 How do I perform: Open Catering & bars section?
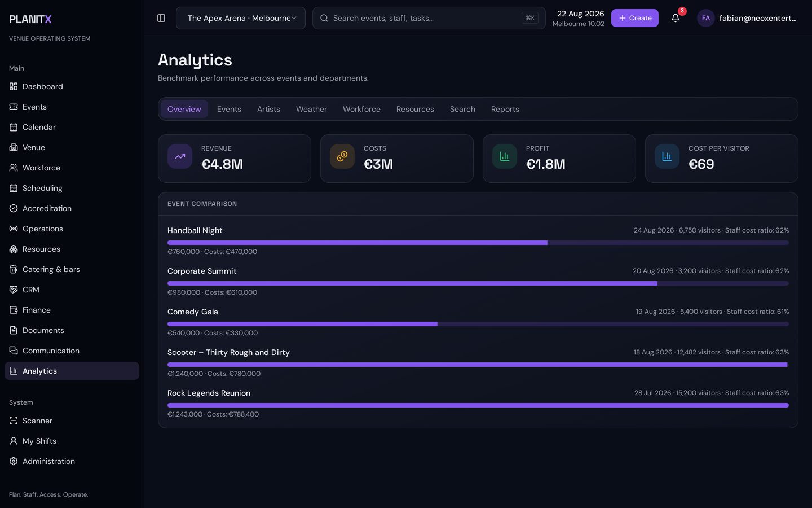point(72,269)
